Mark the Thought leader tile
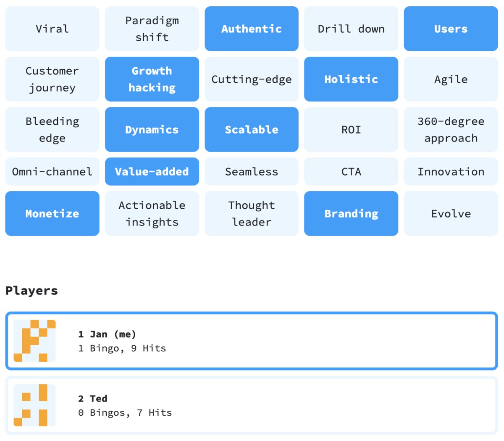504x441 pixels. [x=251, y=213]
